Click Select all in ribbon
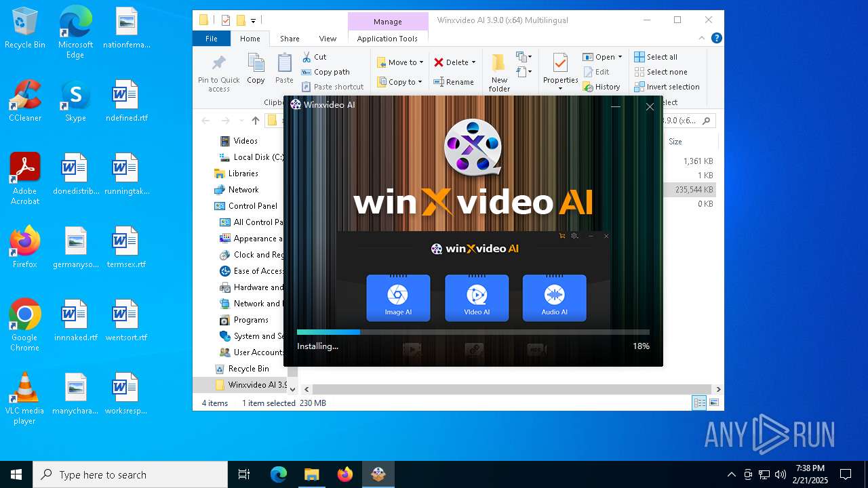The image size is (868, 488). [656, 57]
